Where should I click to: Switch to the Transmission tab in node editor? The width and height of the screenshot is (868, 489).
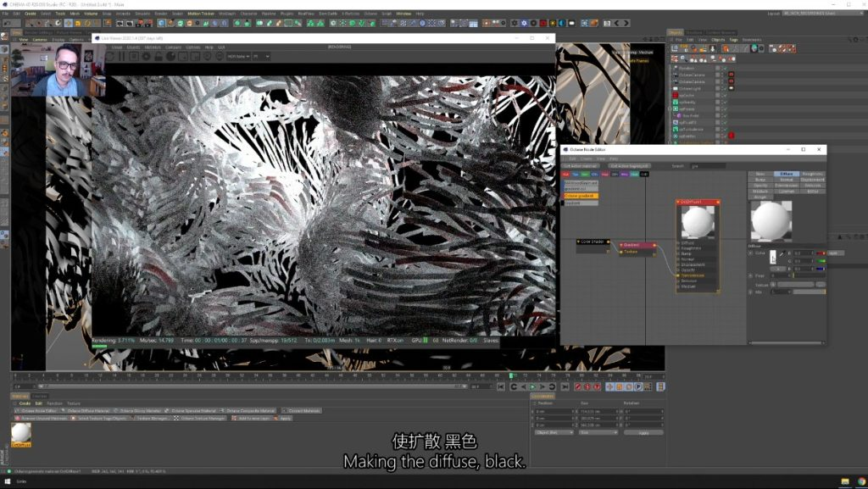click(787, 185)
